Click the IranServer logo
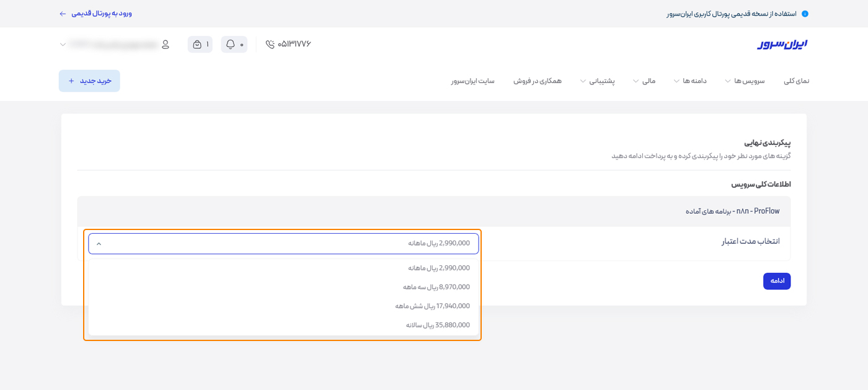 tap(782, 44)
